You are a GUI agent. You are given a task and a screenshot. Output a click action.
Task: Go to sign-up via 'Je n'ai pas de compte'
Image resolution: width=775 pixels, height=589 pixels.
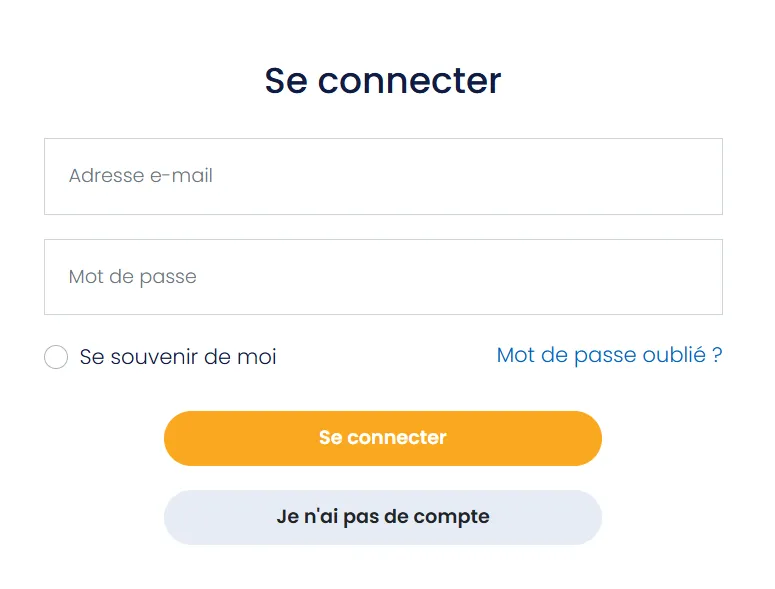(x=383, y=517)
